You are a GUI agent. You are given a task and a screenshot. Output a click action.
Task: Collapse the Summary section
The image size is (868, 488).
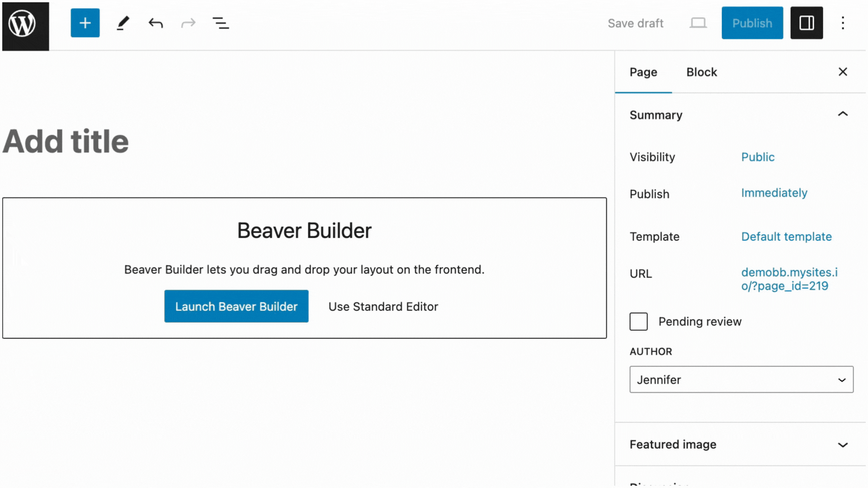click(843, 114)
